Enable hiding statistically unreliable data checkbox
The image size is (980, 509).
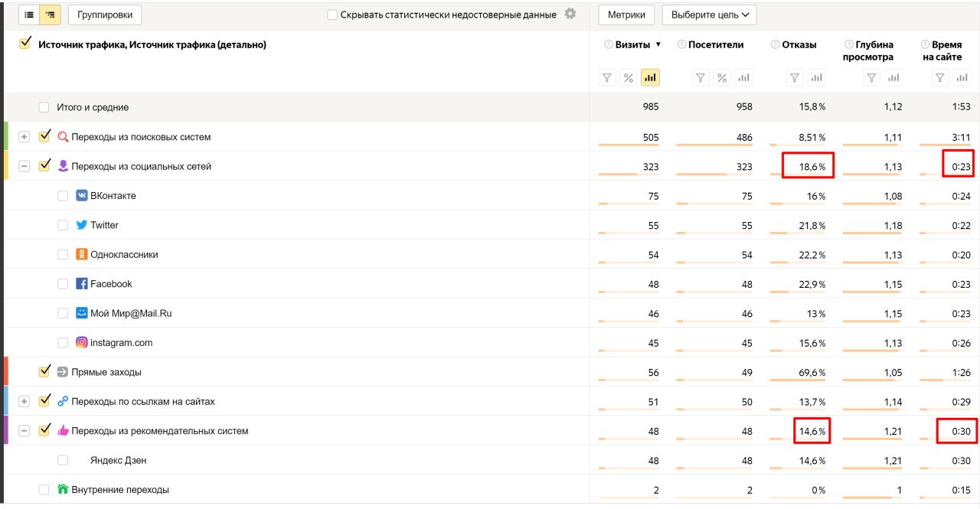pos(332,15)
